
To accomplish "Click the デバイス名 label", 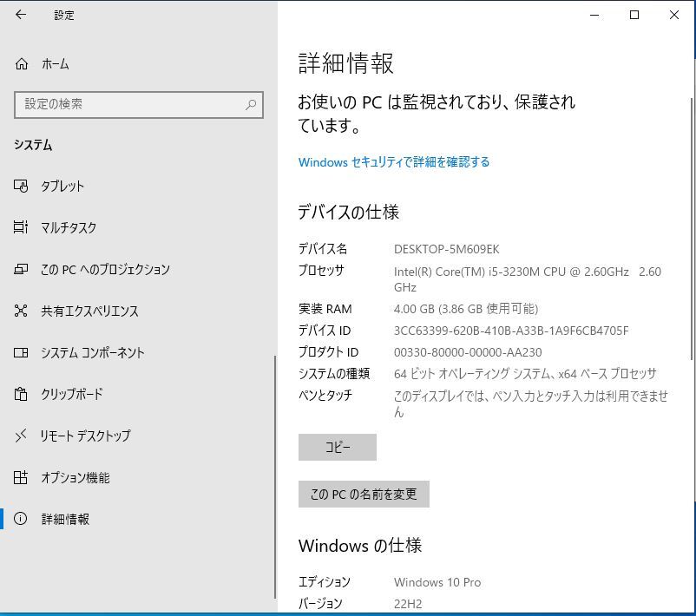I will tap(323, 249).
